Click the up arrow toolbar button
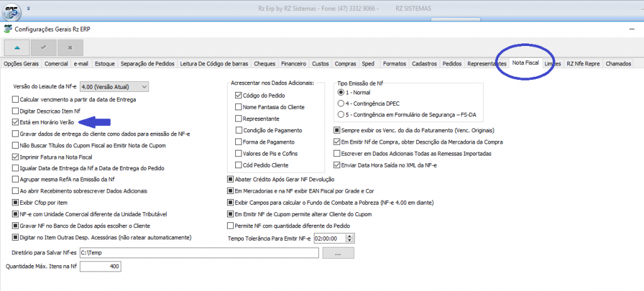The width and height of the screenshot is (644, 291). click(x=16, y=47)
